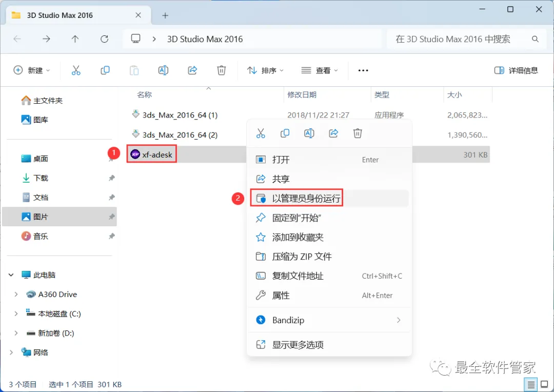Select 压缩为 ZIP 文件 entry
Viewport: 554px width, 392px height.
pyautogui.click(x=329, y=257)
